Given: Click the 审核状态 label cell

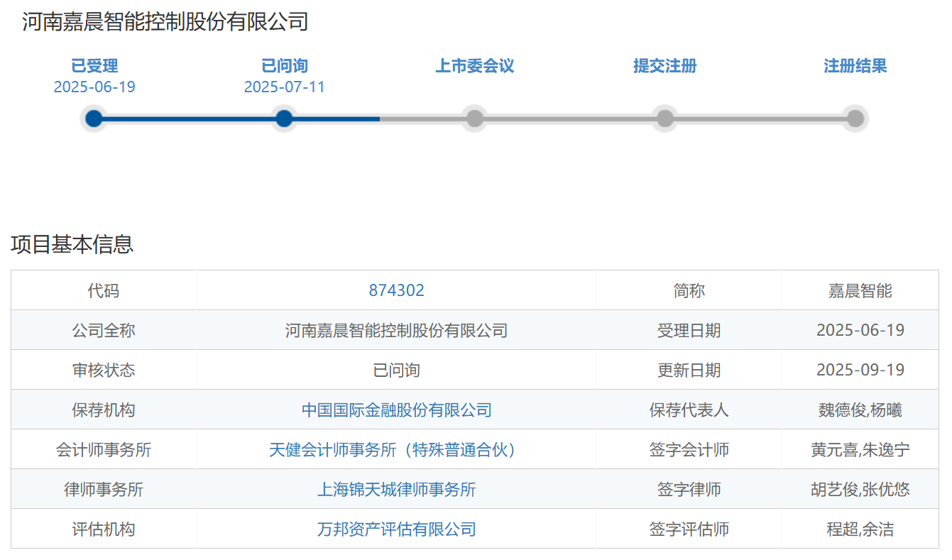Looking at the screenshot, I should (104, 370).
